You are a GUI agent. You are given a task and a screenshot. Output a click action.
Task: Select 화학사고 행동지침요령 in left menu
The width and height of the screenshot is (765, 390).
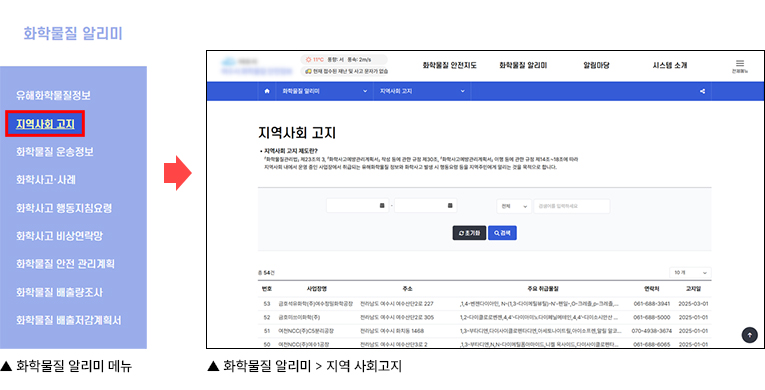point(64,208)
